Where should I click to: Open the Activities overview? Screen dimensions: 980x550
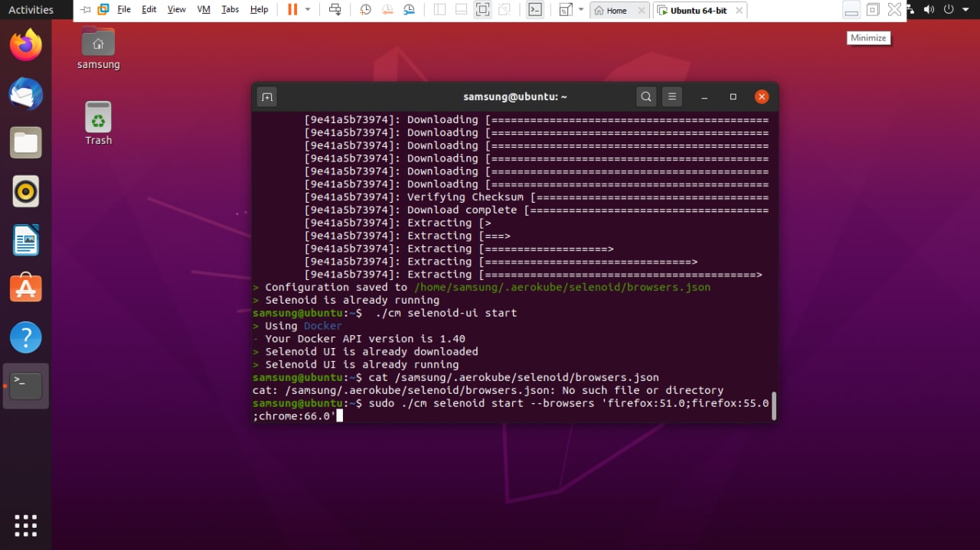click(31, 10)
